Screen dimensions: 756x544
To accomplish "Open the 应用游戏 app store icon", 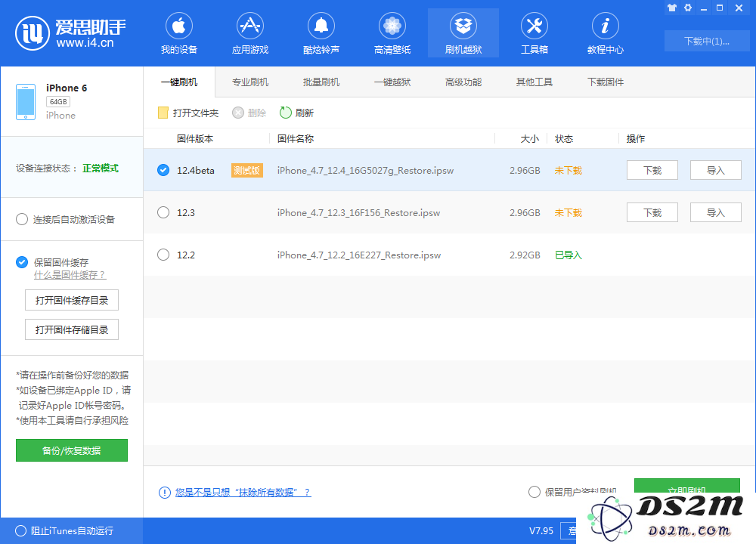I will point(249,26).
